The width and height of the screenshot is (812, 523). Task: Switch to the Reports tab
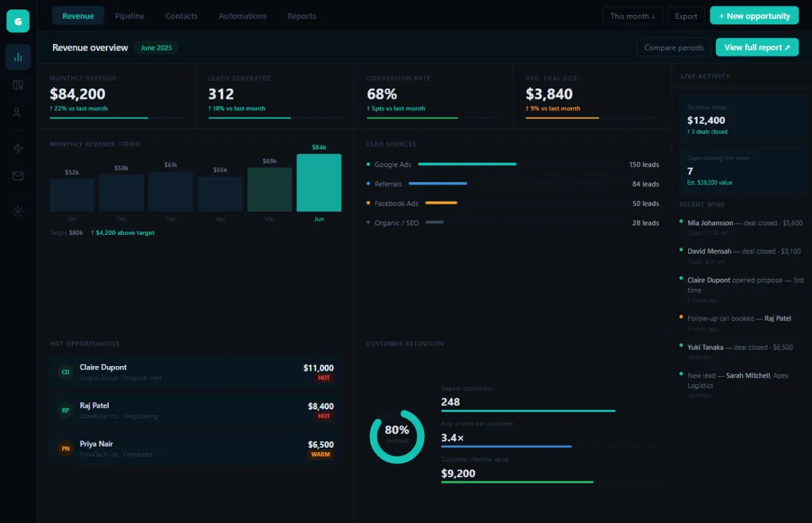pyautogui.click(x=301, y=16)
